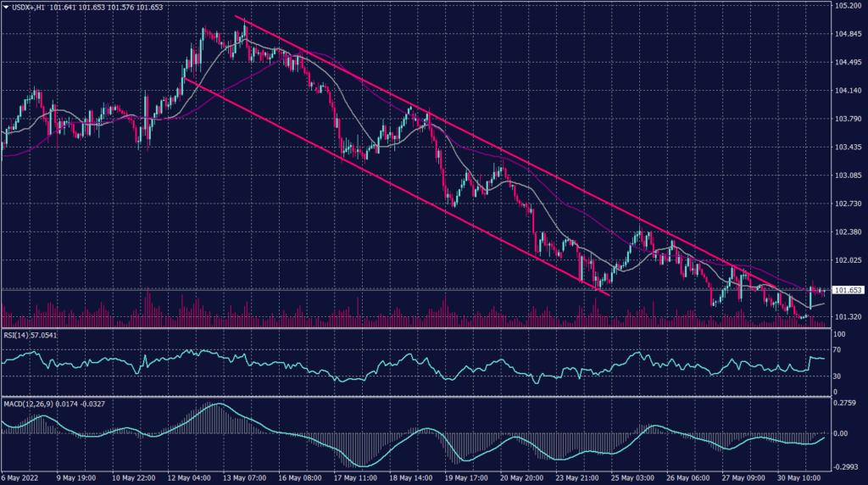Click the 105.200 price axis label
This screenshot has width=868, height=485.
[x=847, y=6]
